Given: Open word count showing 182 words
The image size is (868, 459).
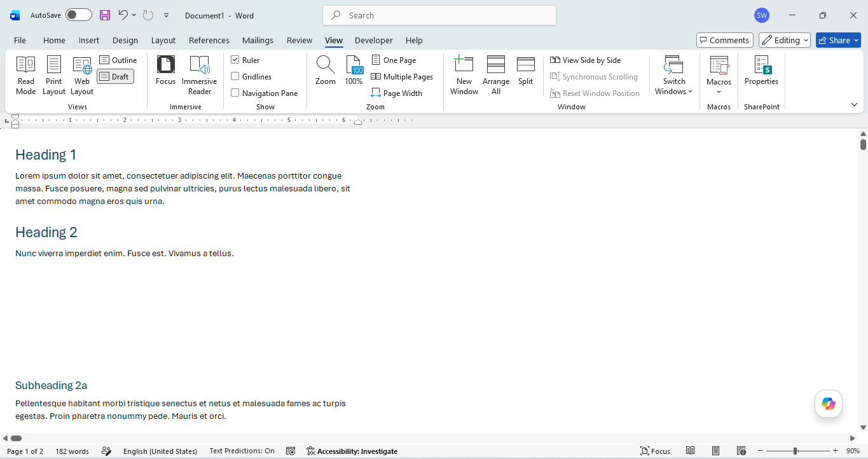Looking at the screenshot, I should [72, 451].
